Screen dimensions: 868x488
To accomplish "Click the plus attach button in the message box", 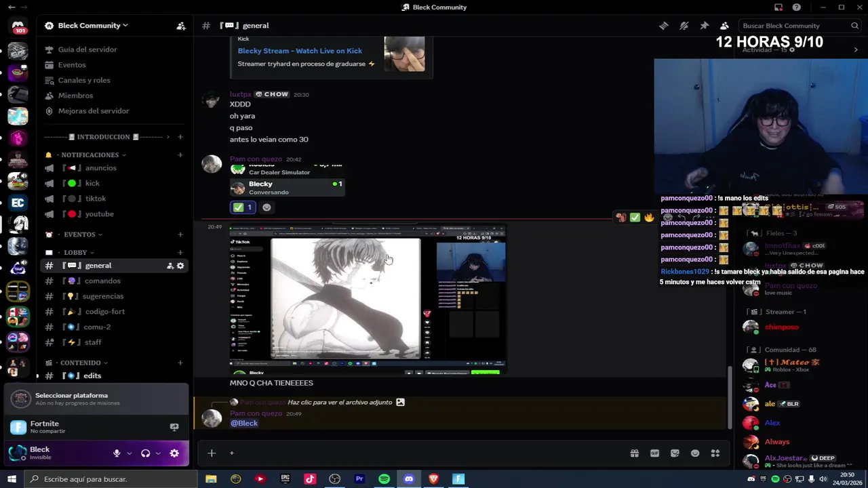I will [212, 453].
